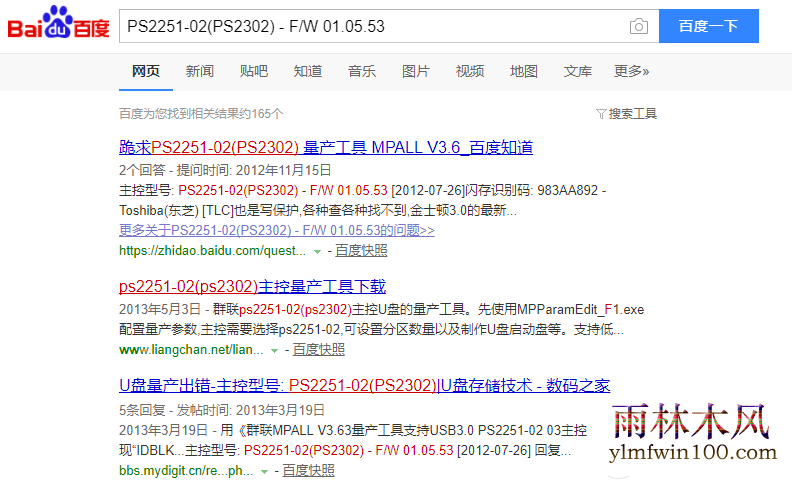Screen dimensions: 792x481
Task: Open 搜索工具 search tools
Action: [632, 114]
